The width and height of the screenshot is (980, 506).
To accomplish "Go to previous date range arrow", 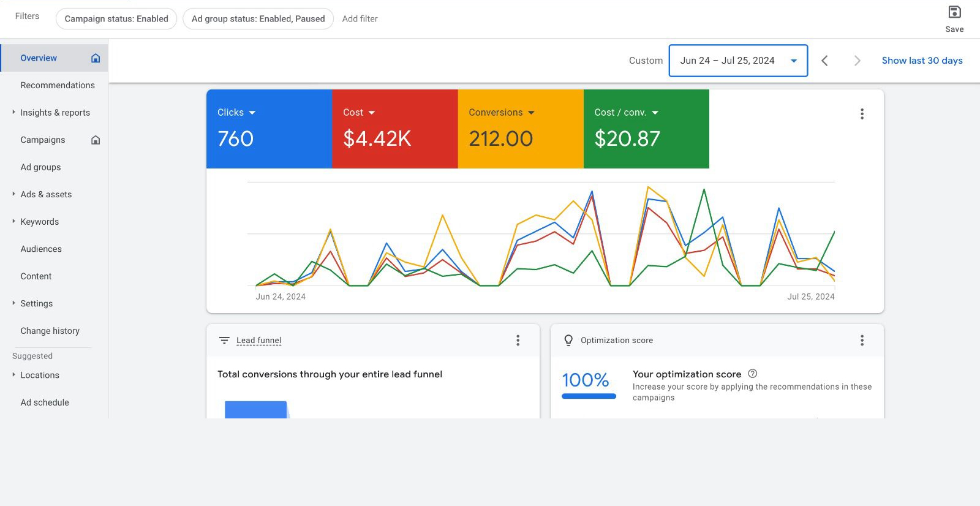I will coord(824,61).
